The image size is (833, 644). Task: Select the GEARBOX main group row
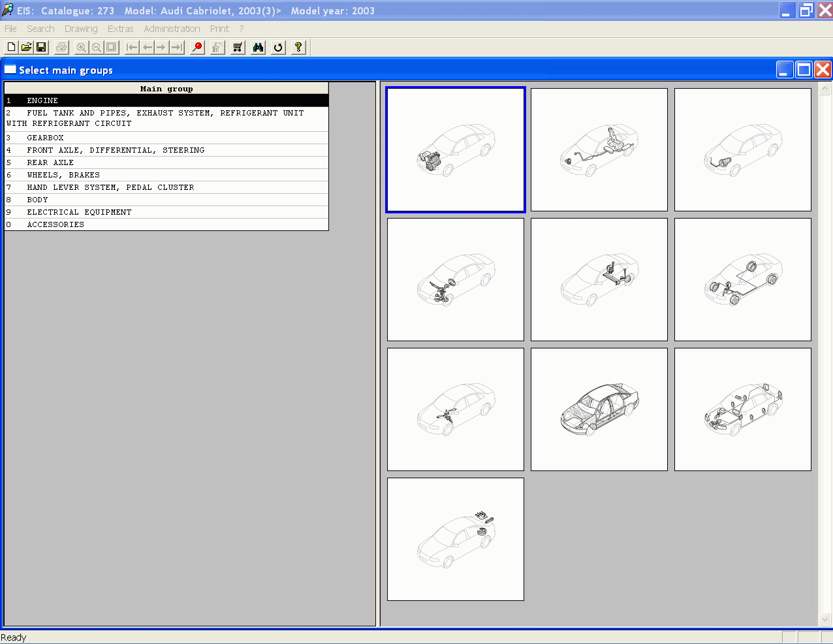[166, 138]
